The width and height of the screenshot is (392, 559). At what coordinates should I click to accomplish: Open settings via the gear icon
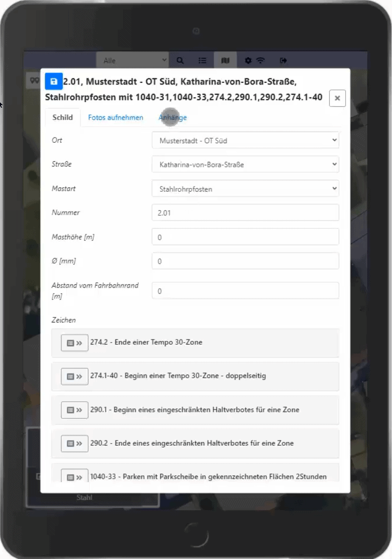tap(248, 60)
